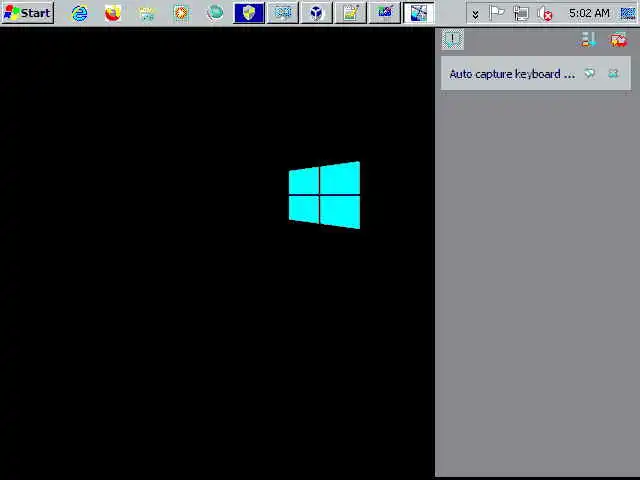Screen dimensions: 640x480
Task: Open help for the Auto capture keyboard notification
Action: click(589, 73)
